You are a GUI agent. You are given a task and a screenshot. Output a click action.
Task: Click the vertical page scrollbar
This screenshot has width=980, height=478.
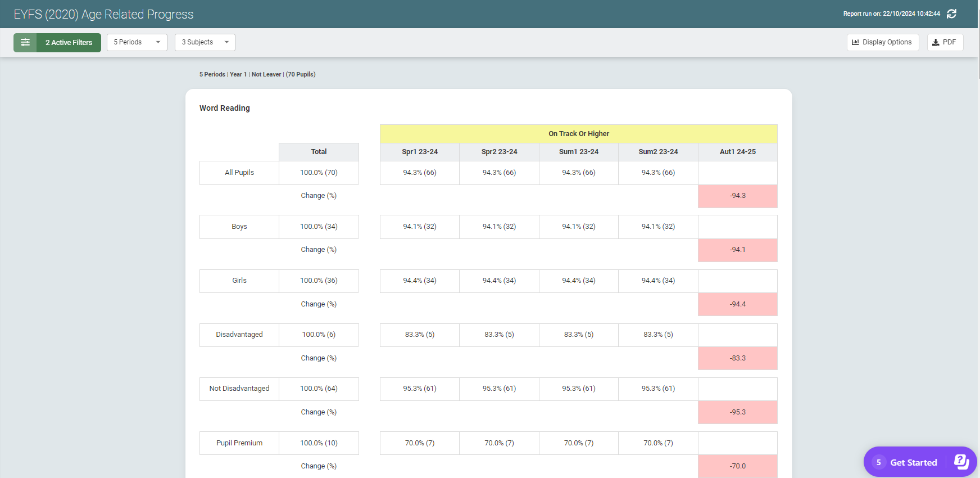coord(978,225)
